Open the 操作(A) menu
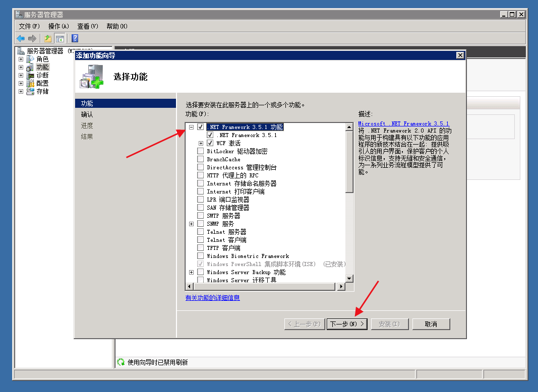 point(58,26)
